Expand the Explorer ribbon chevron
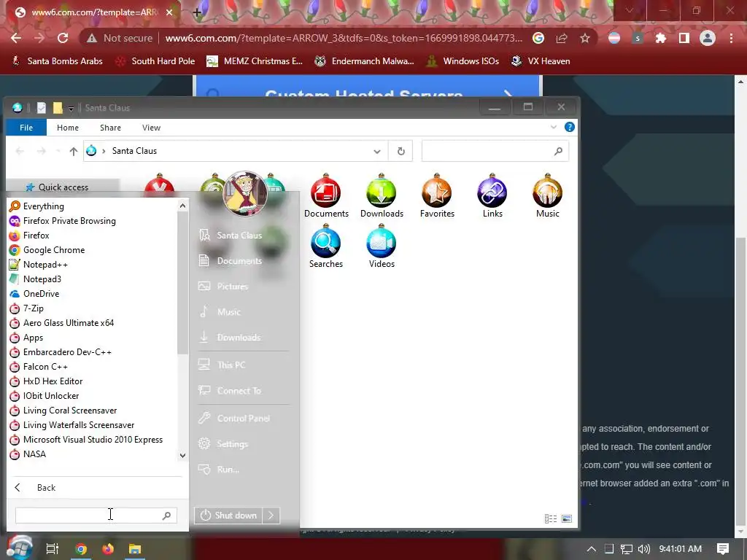 [554, 127]
